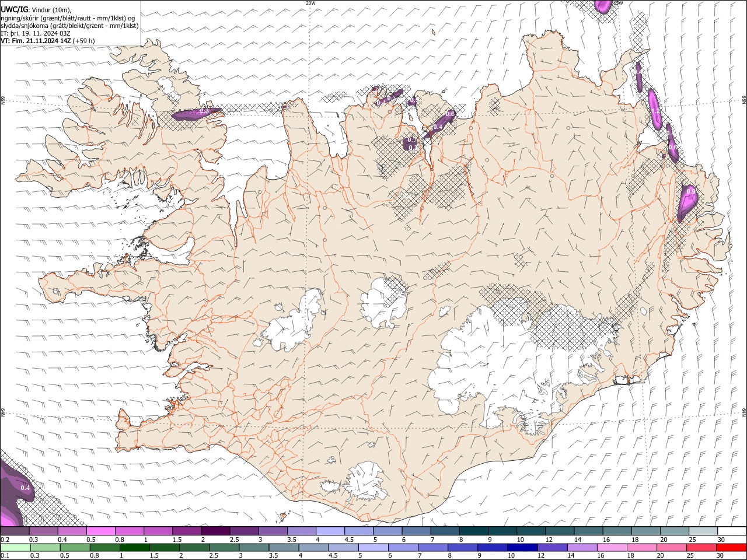Click the "4.5" label in the upper legend
Screen dimensions: 747x560
coord(349,540)
